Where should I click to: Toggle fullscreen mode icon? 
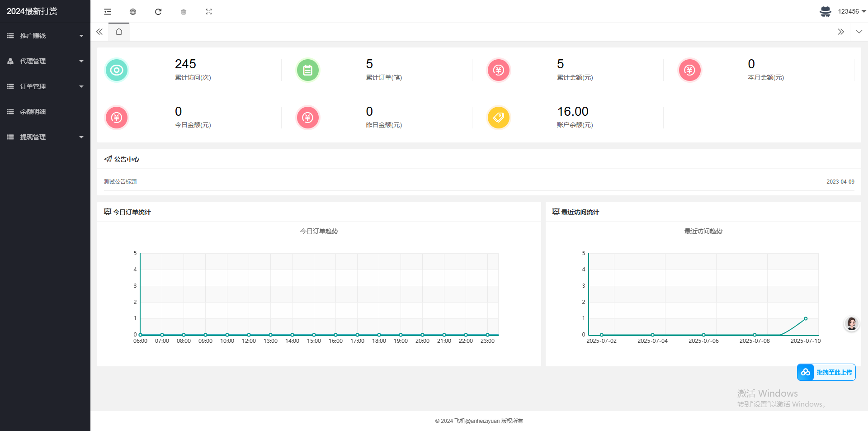[209, 12]
